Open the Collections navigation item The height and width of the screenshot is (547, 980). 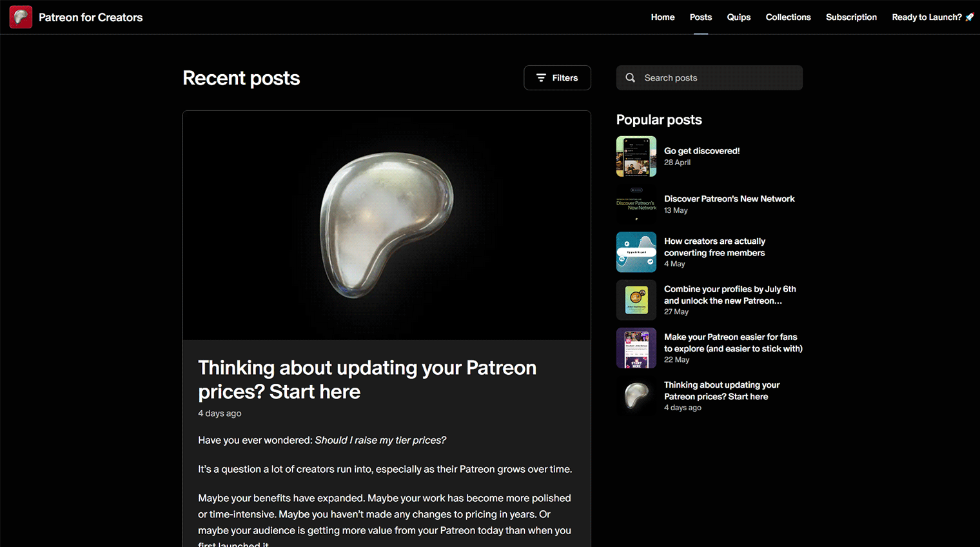[x=788, y=17]
